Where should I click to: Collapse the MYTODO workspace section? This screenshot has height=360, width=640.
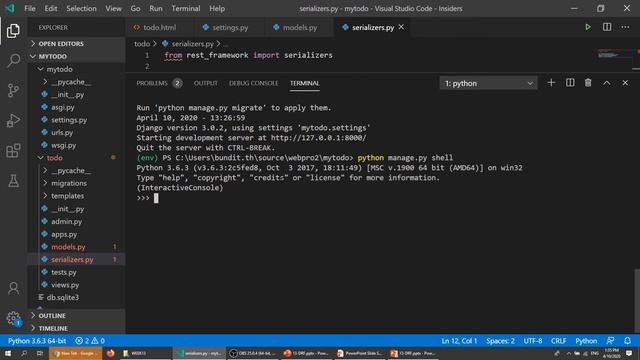pyautogui.click(x=76, y=56)
